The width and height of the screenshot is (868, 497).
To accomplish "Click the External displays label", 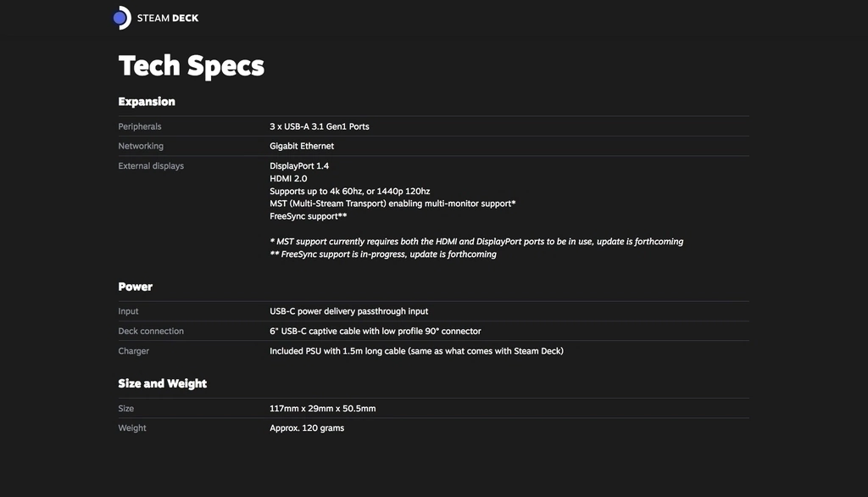I will click(x=151, y=165).
